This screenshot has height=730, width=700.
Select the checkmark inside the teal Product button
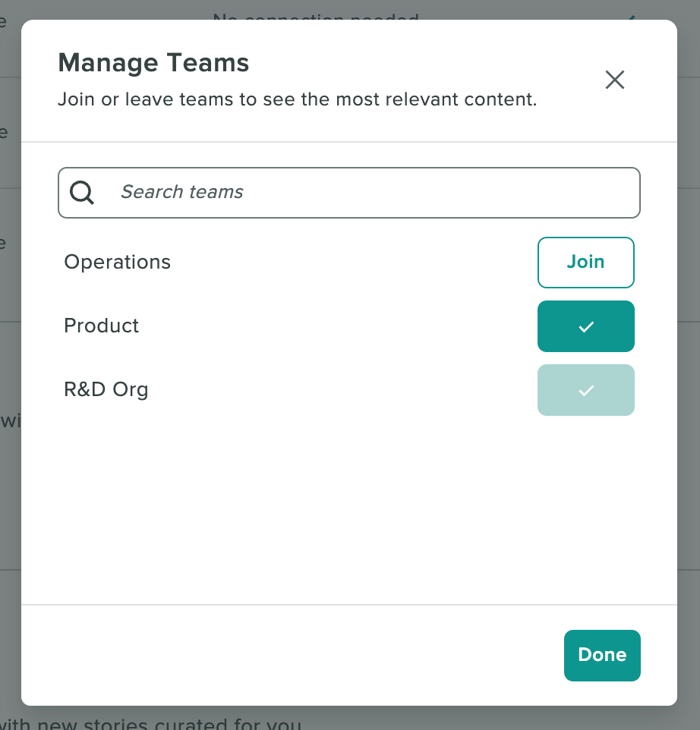585,326
